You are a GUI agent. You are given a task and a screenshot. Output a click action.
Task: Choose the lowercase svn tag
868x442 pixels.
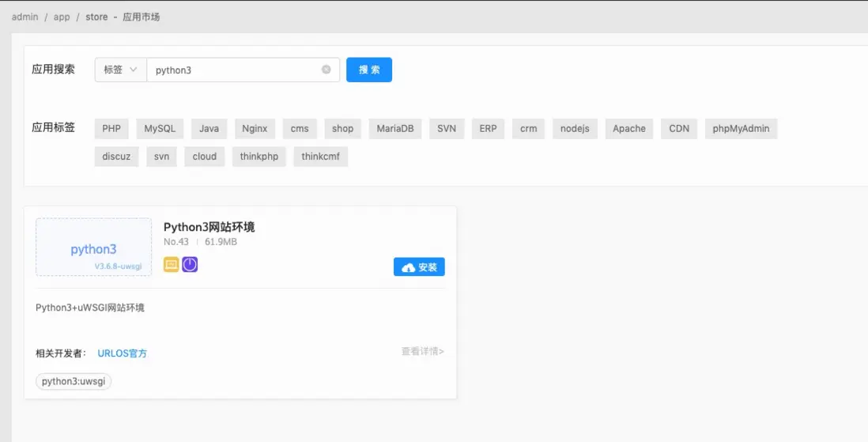pos(161,157)
